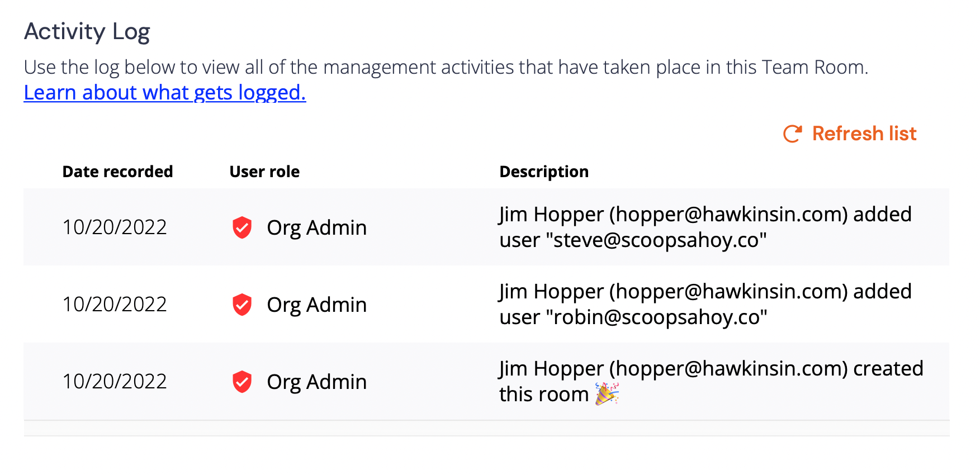Click "Org Admin" label in the steve row
This screenshot has height=475, width=980.
[316, 227]
